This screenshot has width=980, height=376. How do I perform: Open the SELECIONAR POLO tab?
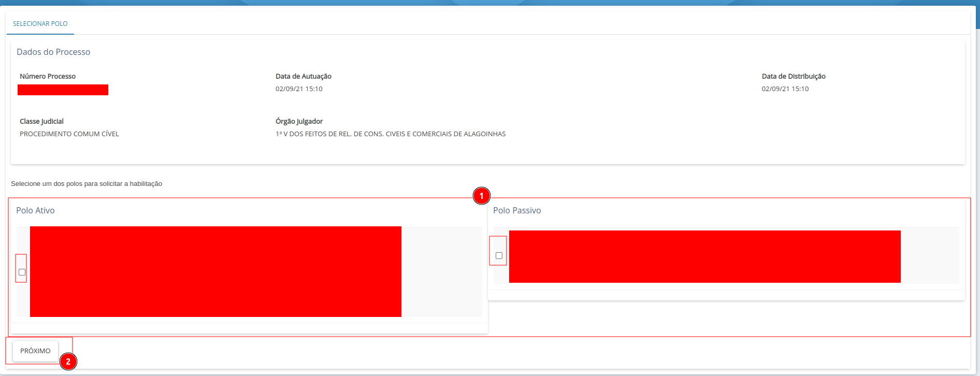(x=40, y=24)
